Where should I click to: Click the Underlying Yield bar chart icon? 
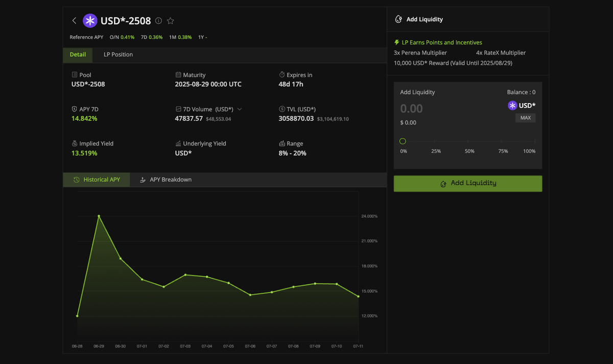[178, 143]
